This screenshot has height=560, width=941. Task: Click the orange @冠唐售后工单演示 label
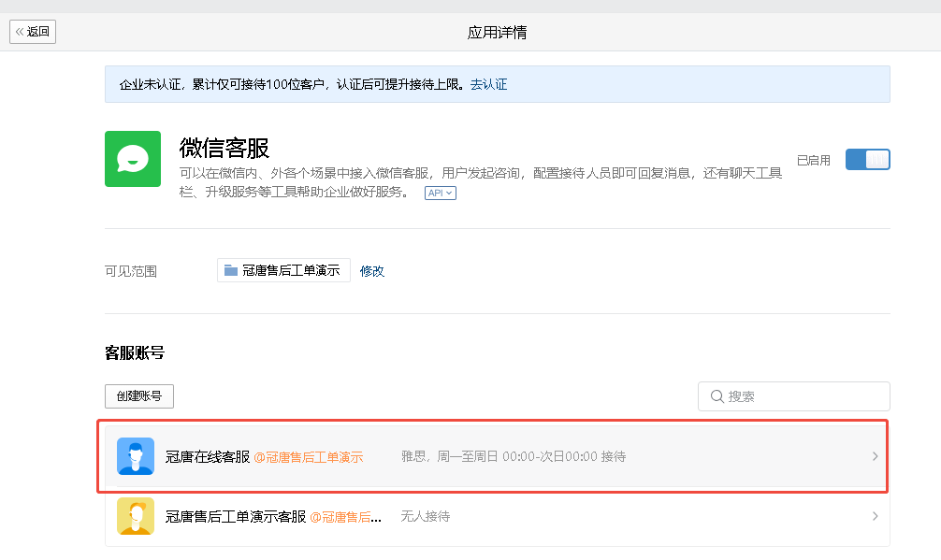coord(309,457)
